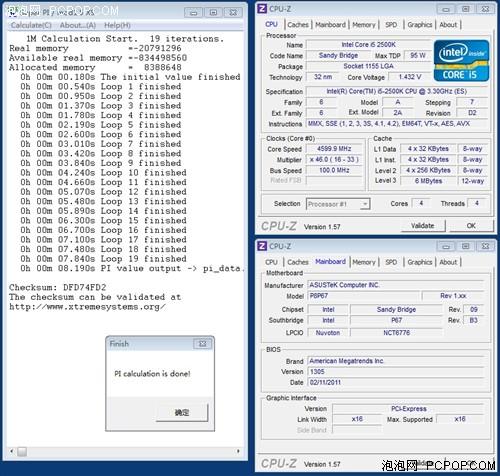Click the Multiplier value x 46.0
This screenshot has width=500, height=476.
334,159
